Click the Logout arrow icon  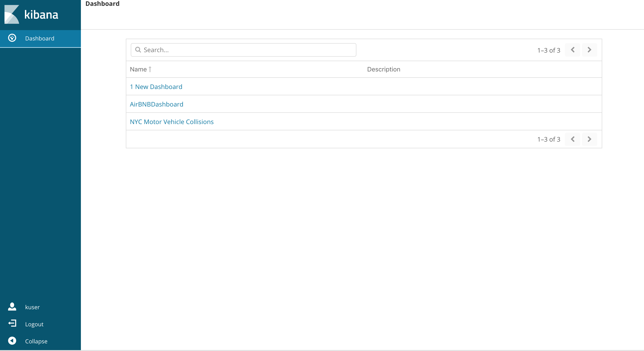click(x=12, y=324)
